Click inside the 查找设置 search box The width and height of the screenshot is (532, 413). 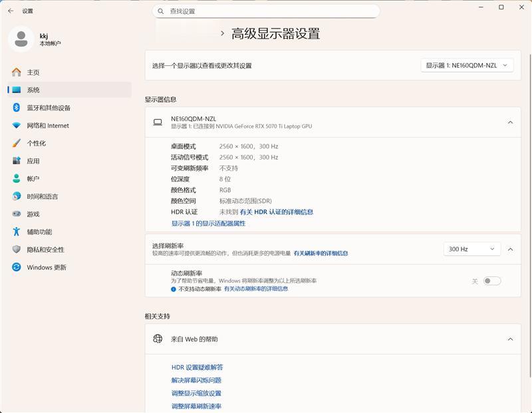[x=266, y=11]
